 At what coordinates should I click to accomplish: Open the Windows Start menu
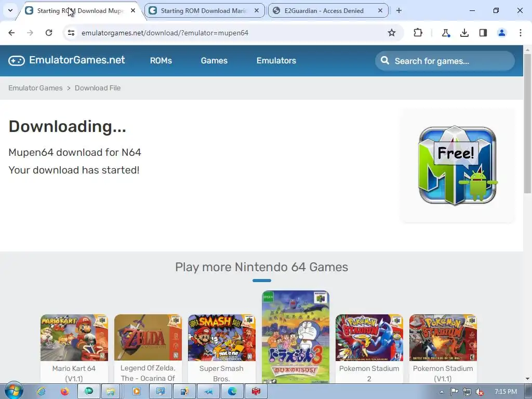14,391
